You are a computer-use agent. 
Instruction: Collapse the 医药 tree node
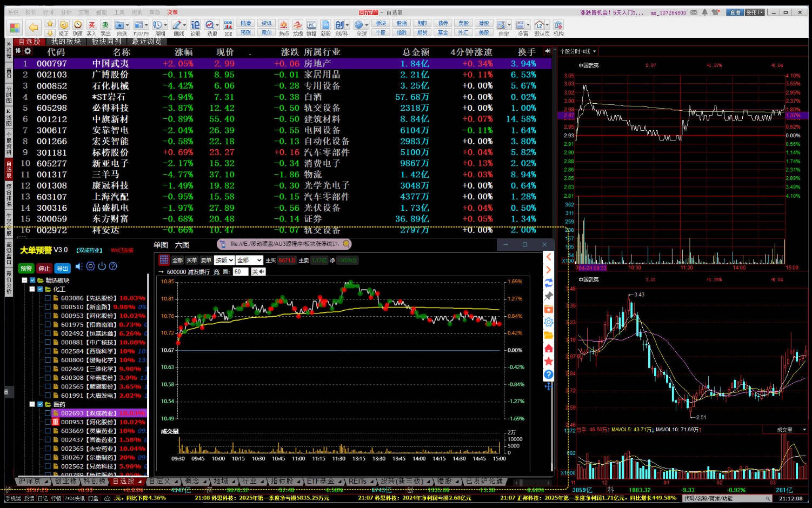click(32, 404)
